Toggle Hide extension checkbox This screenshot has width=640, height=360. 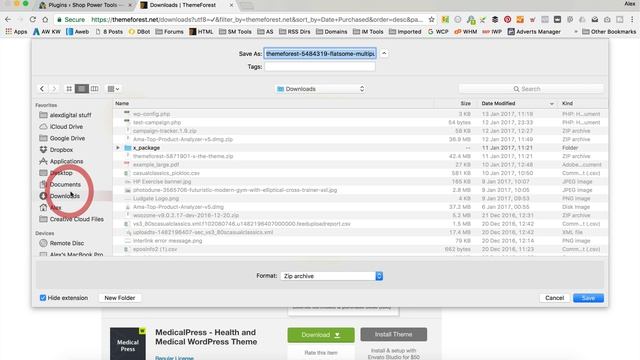click(43, 298)
